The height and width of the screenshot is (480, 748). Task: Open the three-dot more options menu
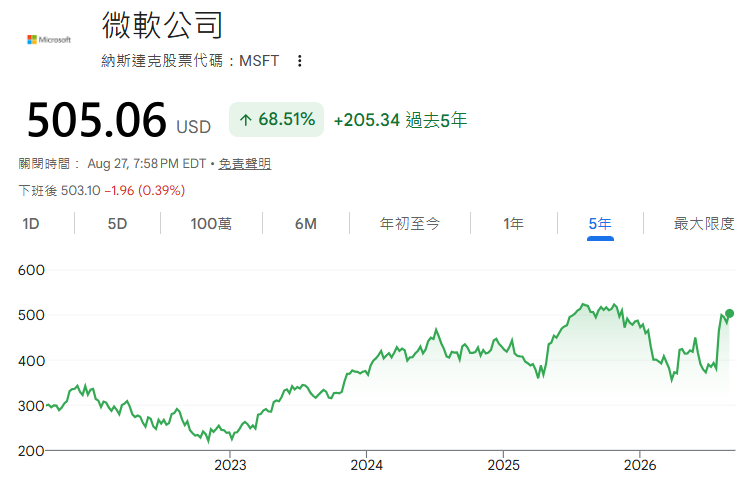pyautogui.click(x=300, y=61)
